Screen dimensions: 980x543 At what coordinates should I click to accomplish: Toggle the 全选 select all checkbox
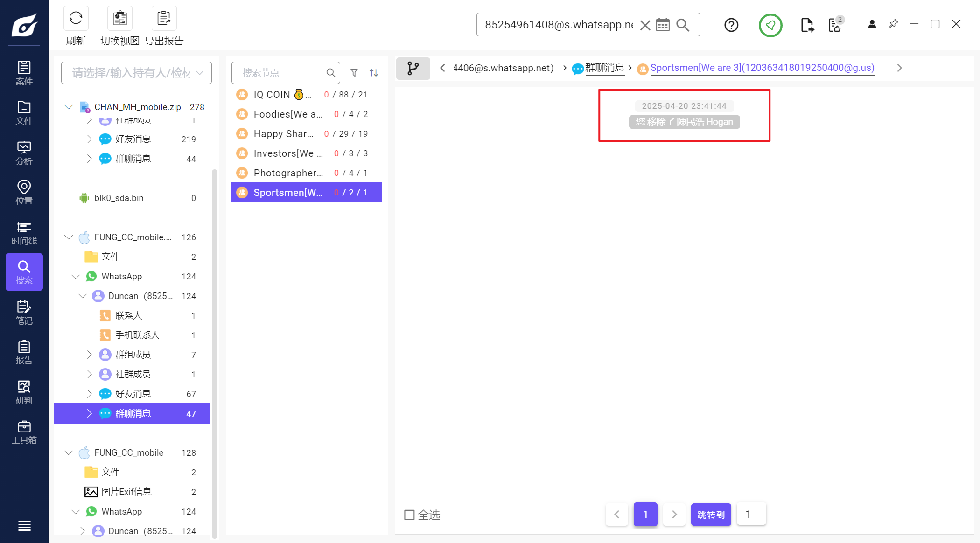pos(409,515)
